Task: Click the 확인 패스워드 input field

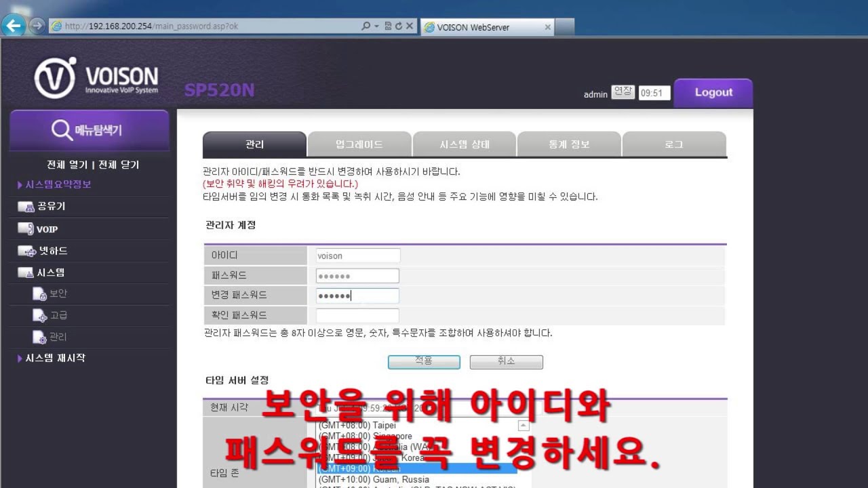Action: (357, 315)
